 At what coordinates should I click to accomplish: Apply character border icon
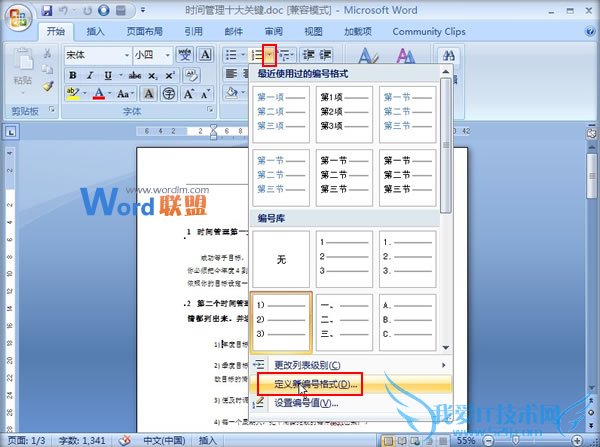point(205,55)
